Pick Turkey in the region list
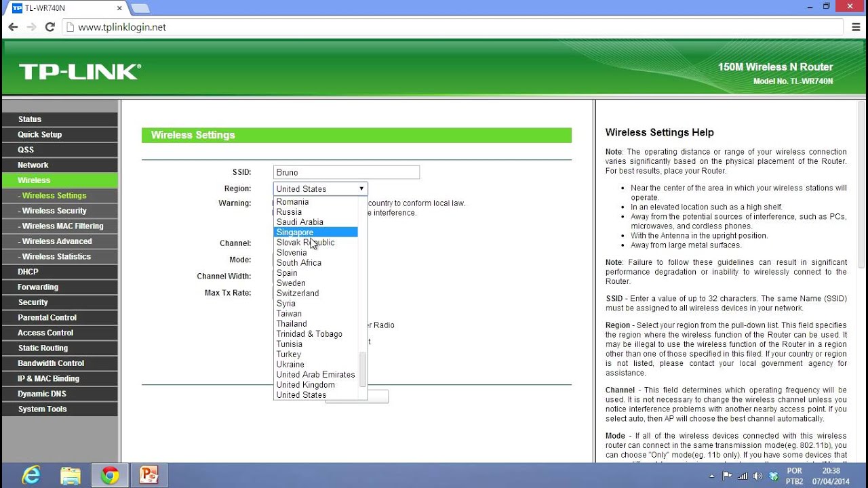Image resolution: width=868 pixels, height=488 pixels. tap(315, 354)
